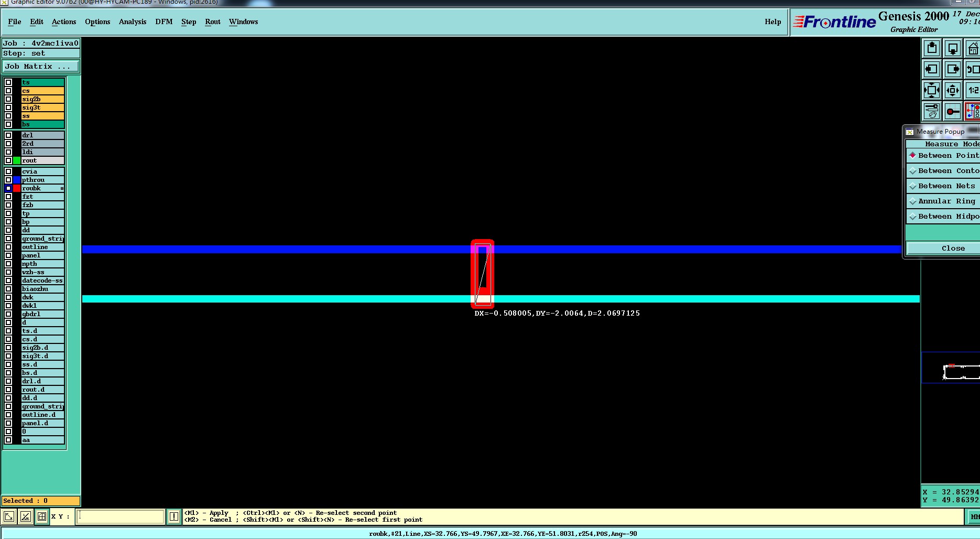Open the Options menu
The width and height of the screenshot is (980, 539).
[97, 21]
